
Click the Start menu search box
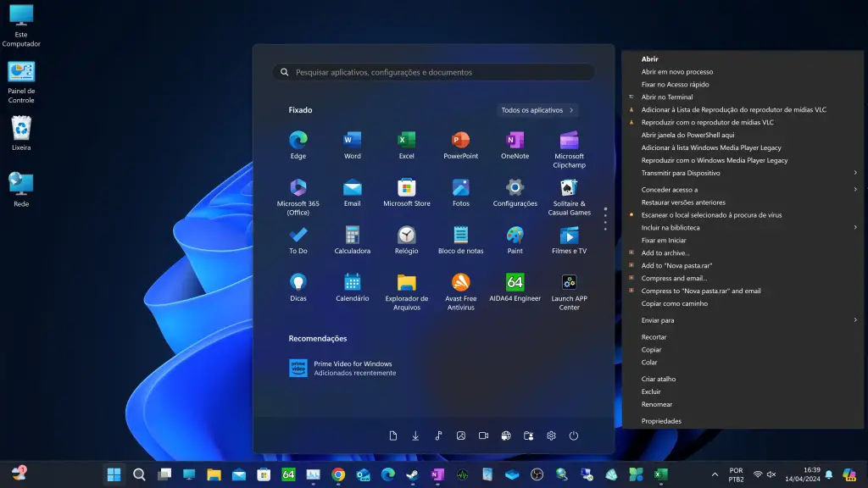433,73
